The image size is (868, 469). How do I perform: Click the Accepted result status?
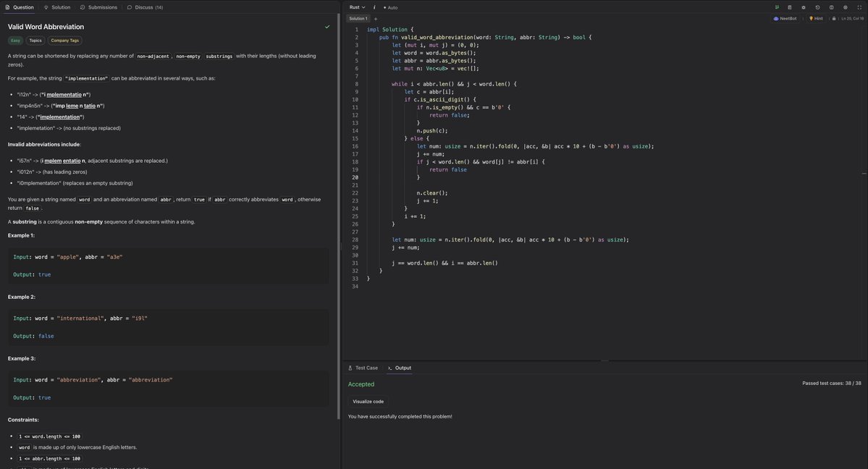click(361, 384)
